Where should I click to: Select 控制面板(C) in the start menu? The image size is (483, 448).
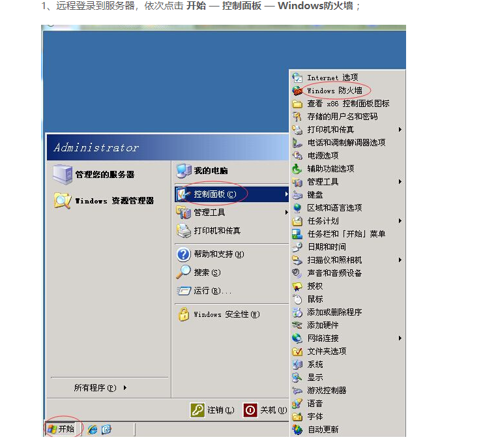(x=231, y=194)
